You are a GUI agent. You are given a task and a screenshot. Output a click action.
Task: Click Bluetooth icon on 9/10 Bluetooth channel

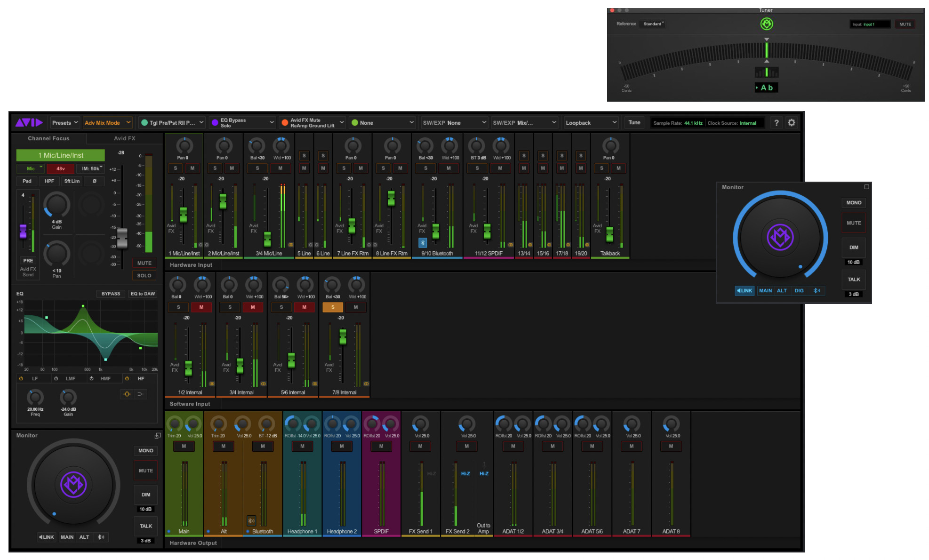[423, 243]
